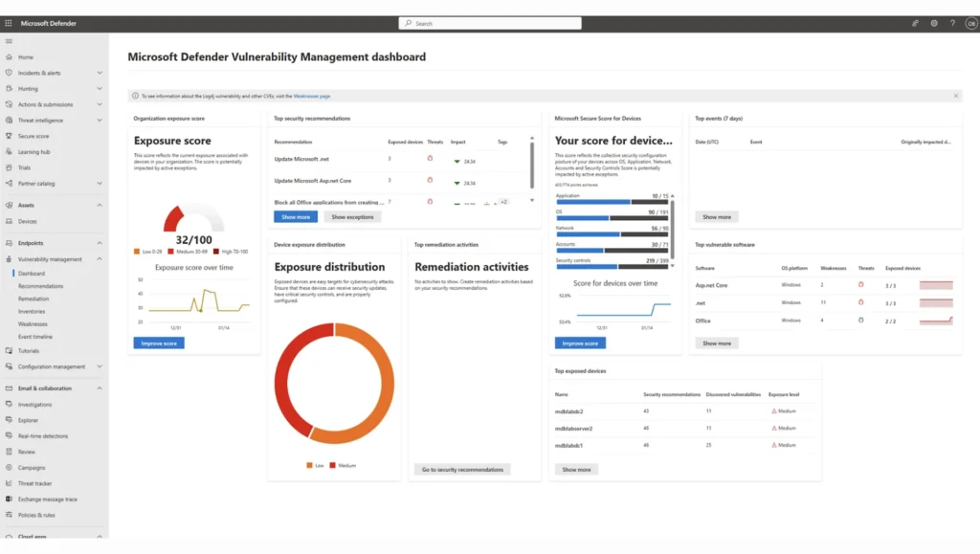Click Update Microsoft .net recommendation
The image size is (980, 554).
[x=301, y=159]
